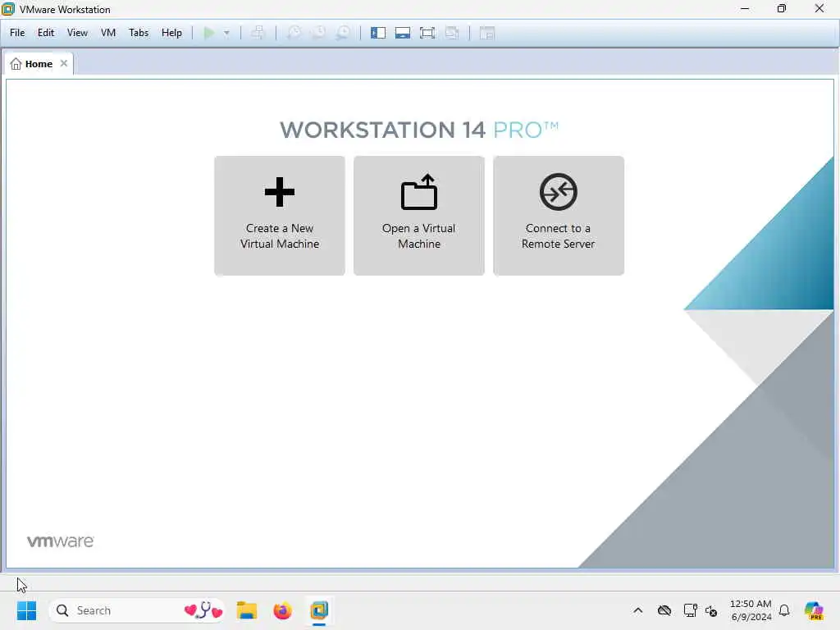The image size is (840, 630).
Task: Close the Home tab
Action: [x=64, y=63]
